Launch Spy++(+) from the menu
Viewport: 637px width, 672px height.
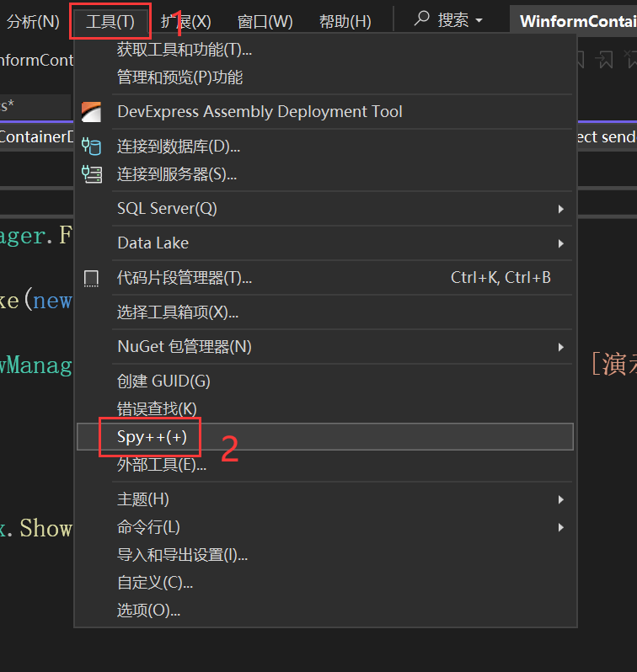click(325, 437)
